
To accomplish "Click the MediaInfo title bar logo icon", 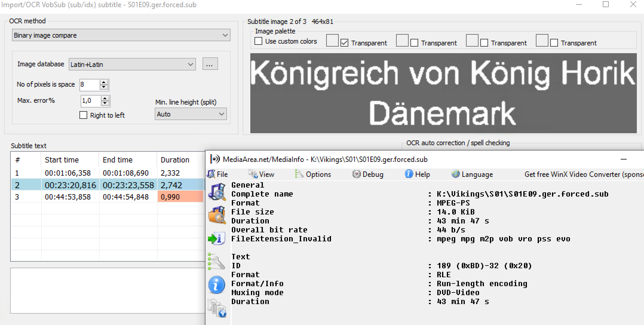I will click(x=215, y=159).
